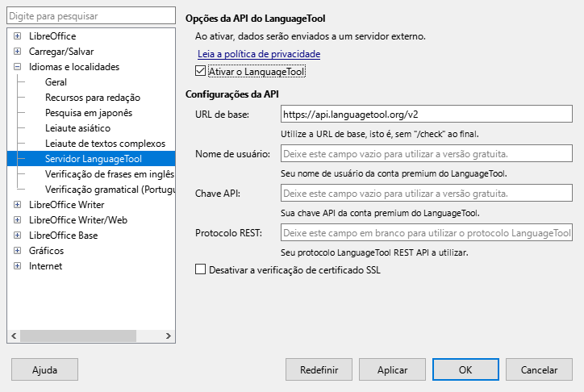584x392 pixels.
Task: Click the Nome de usuário field
Action: tap(427, 153)
